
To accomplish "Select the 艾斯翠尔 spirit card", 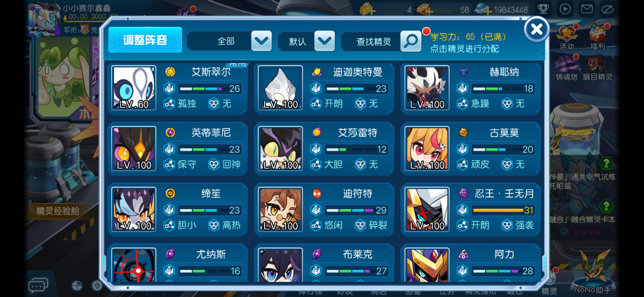I will (x=178, y=88).
